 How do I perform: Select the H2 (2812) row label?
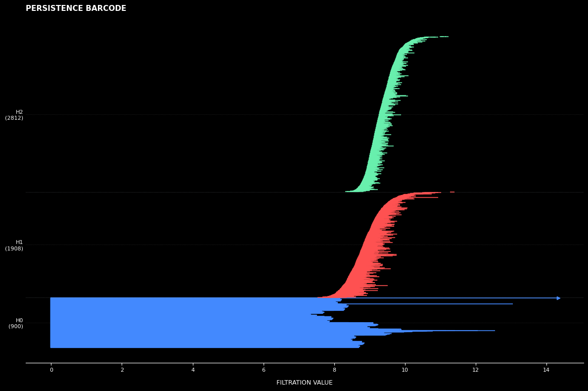[14, 115]
